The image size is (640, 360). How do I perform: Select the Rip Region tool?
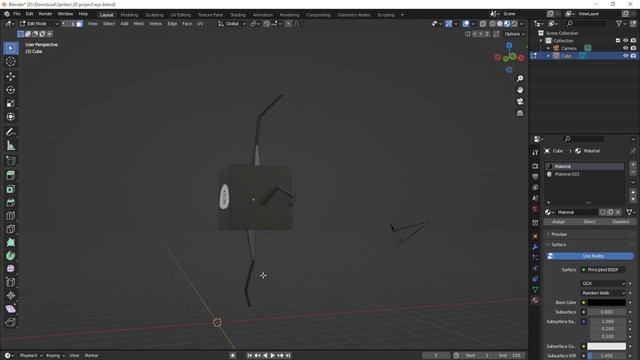(x=11, y=322)
